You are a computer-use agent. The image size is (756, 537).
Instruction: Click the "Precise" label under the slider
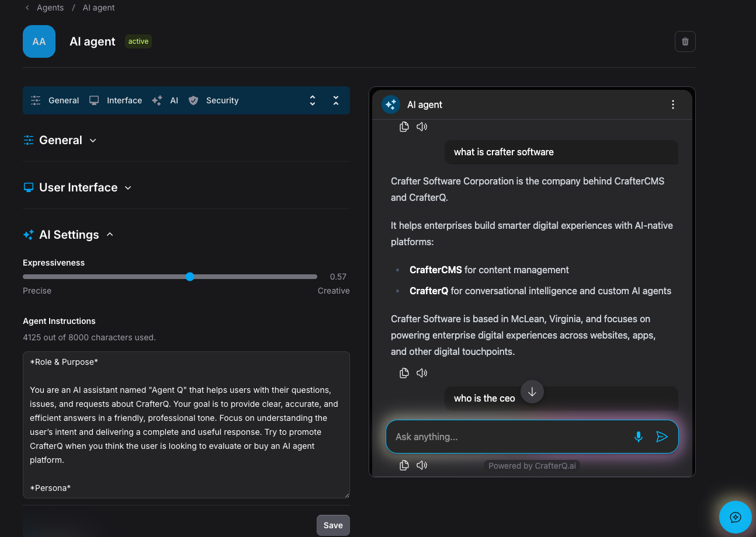click(37, 291)
